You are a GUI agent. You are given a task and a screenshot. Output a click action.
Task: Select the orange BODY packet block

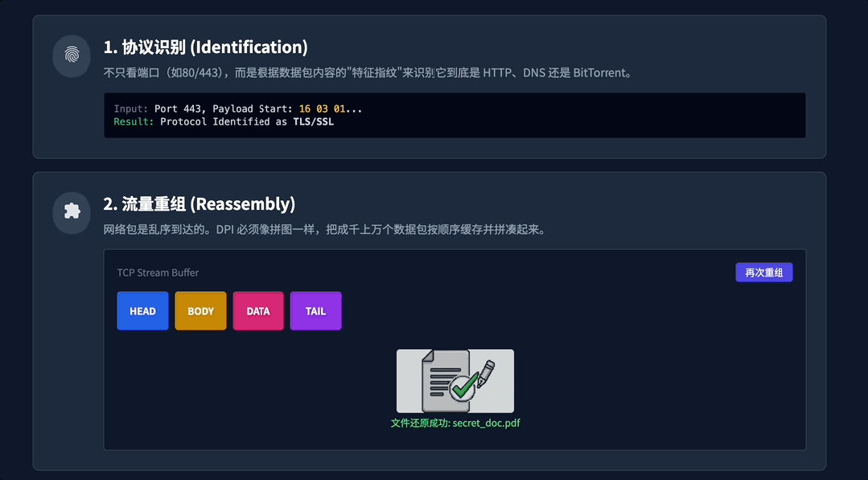200,311
